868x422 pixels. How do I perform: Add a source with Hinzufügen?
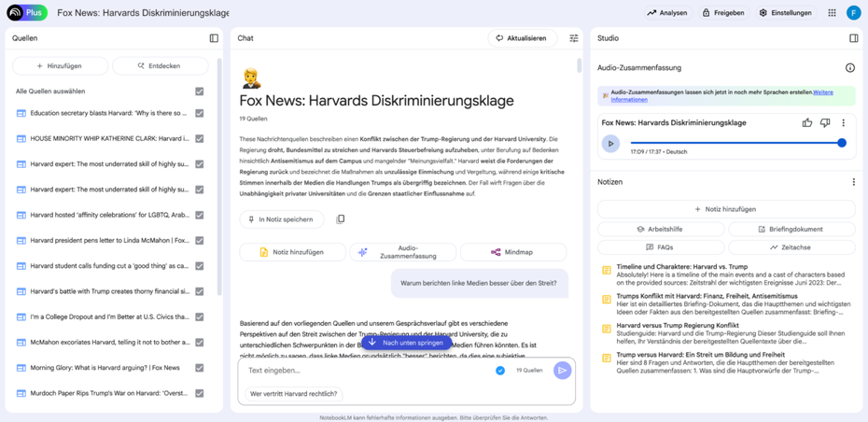click(60, 66)
